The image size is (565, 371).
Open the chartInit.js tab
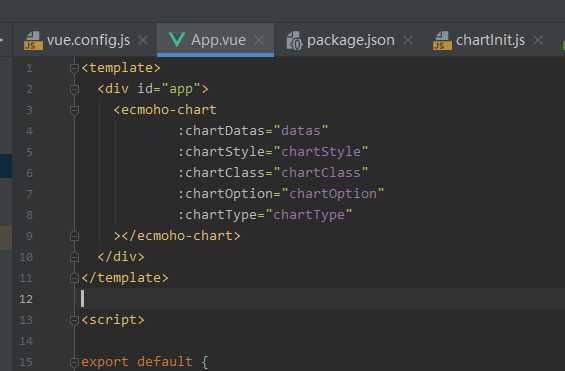pos(490,40)
